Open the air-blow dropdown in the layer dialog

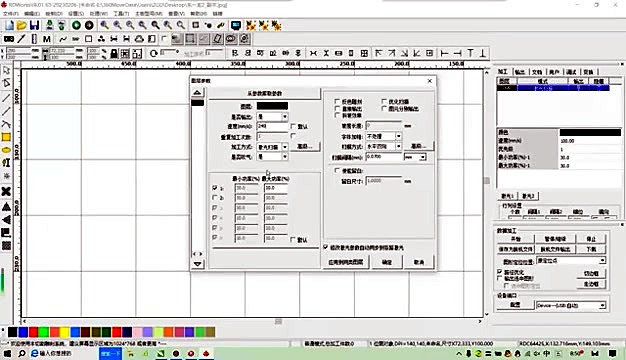point(285,157)
